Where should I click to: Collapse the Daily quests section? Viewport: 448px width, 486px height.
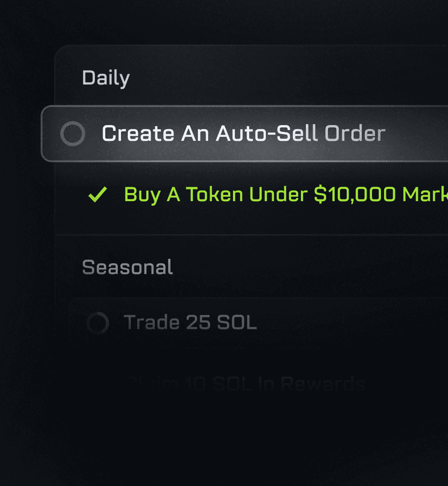pyautogui.click(x=106, y=77)
